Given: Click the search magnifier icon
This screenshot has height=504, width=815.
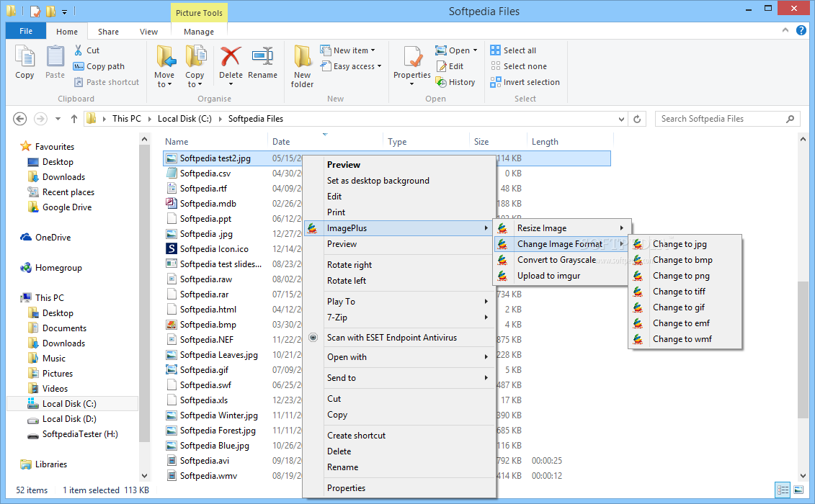Looking at the screenshot, I should point(790,119).
